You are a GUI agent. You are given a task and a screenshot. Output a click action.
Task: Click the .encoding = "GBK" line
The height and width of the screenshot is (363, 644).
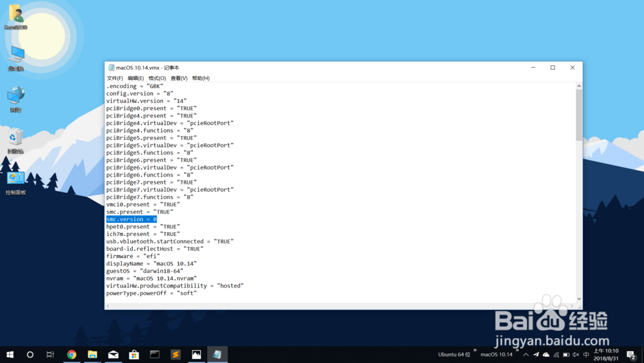click(135, 86)
